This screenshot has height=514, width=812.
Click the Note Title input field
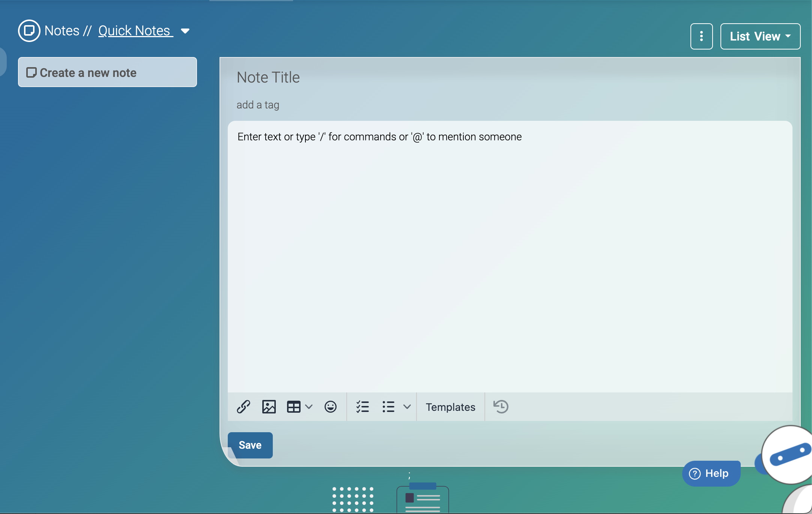(268, 77)
